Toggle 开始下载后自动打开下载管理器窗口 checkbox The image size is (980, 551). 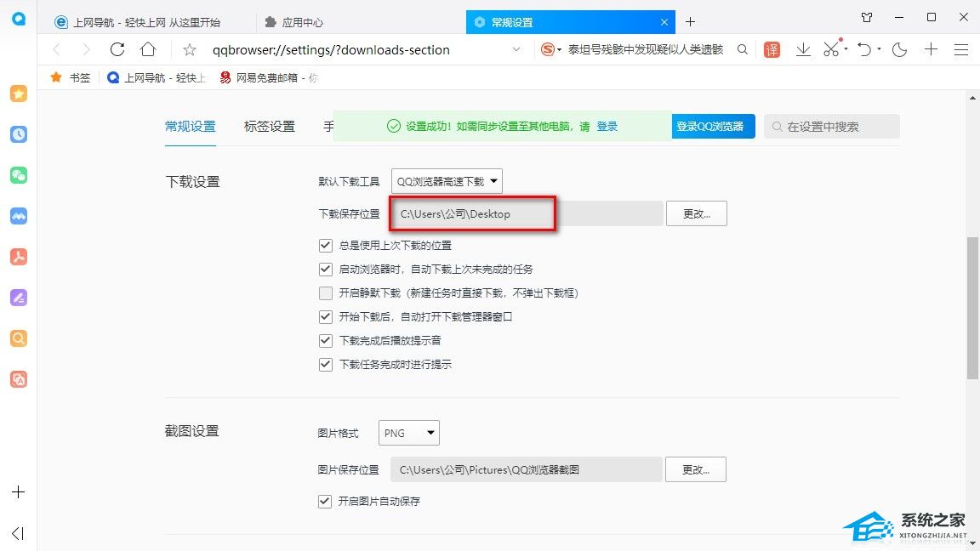tap(326, 316)
